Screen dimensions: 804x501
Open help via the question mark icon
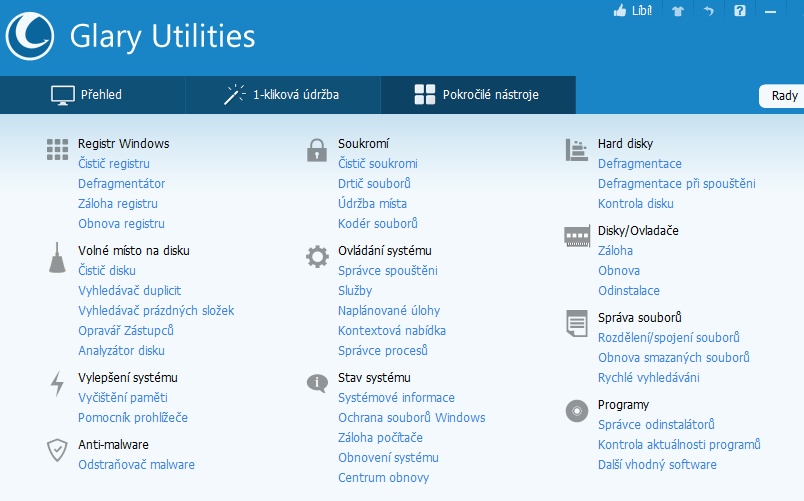pos(740,11)
